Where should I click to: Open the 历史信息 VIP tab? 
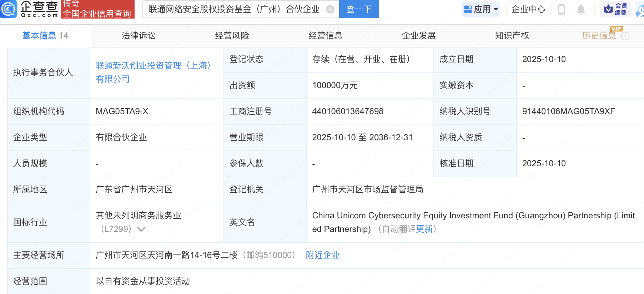click(599, 36)
